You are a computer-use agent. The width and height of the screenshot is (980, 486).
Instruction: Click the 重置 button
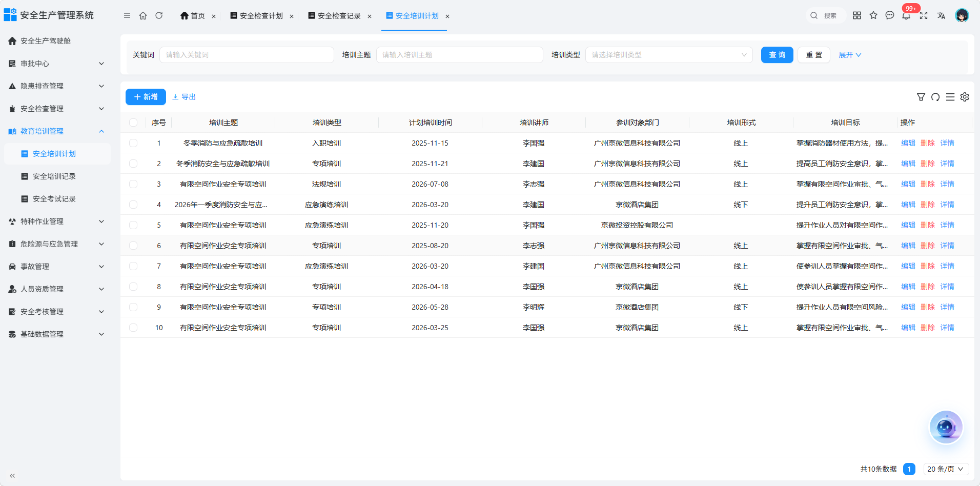click(x=814, y=55)
